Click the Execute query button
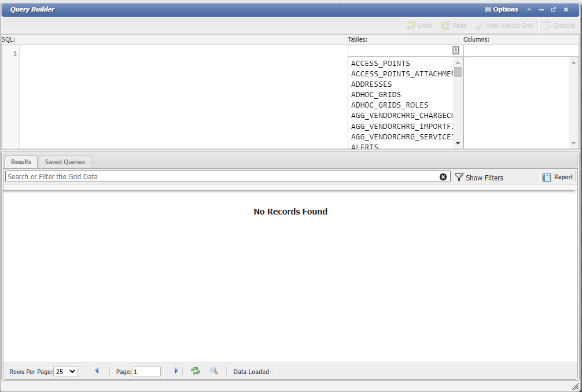Screen dimensions: 582x392 [x=558, y=25]
